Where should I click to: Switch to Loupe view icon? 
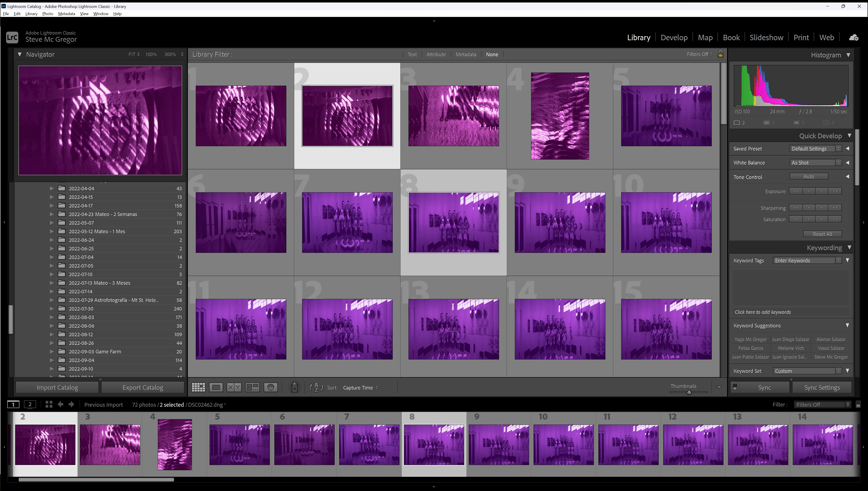(x=216, y=388)
